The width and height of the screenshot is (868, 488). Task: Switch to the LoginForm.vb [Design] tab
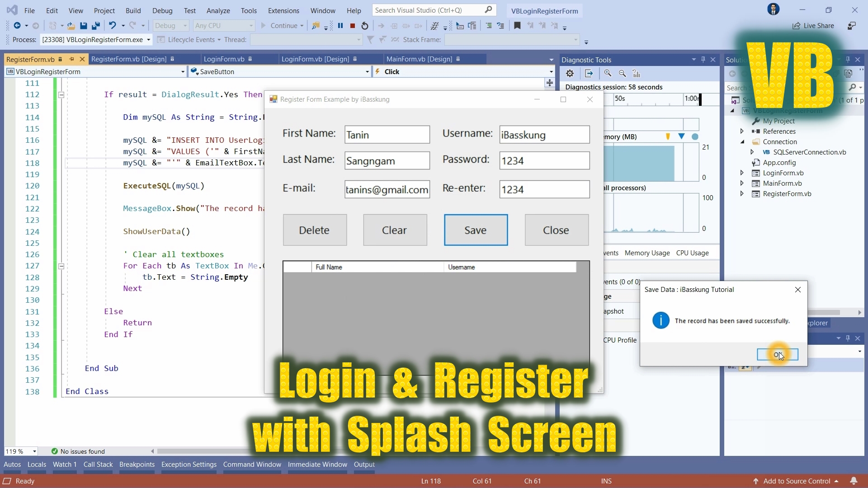[315, 59]
